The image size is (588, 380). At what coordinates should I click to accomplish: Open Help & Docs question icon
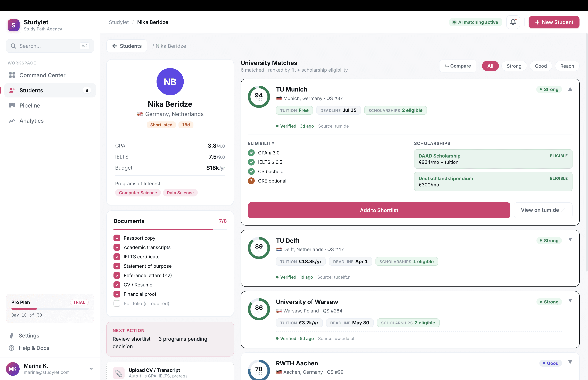pos(12,348)
